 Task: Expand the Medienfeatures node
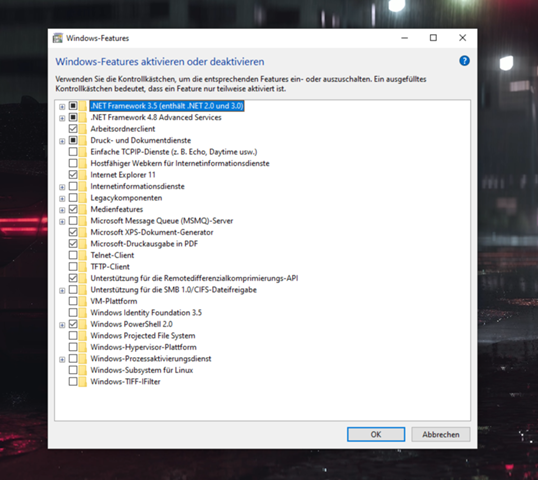coord(62,210)
